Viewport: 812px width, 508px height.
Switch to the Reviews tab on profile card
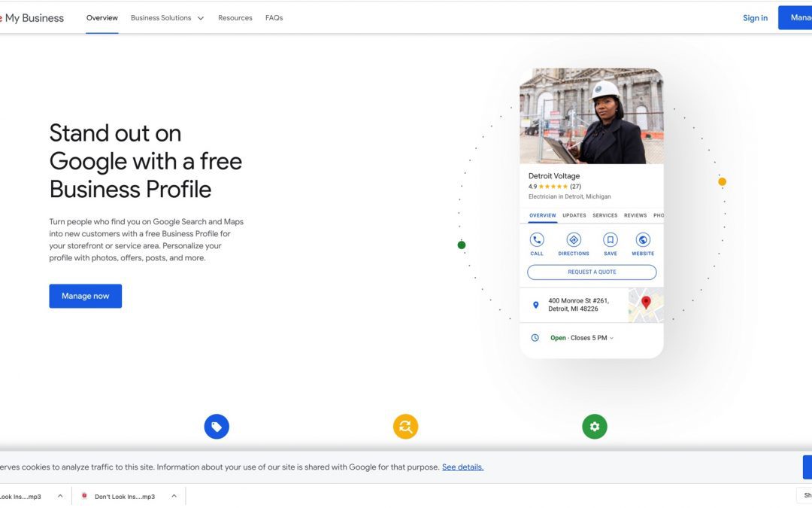(x=635, y=215)
